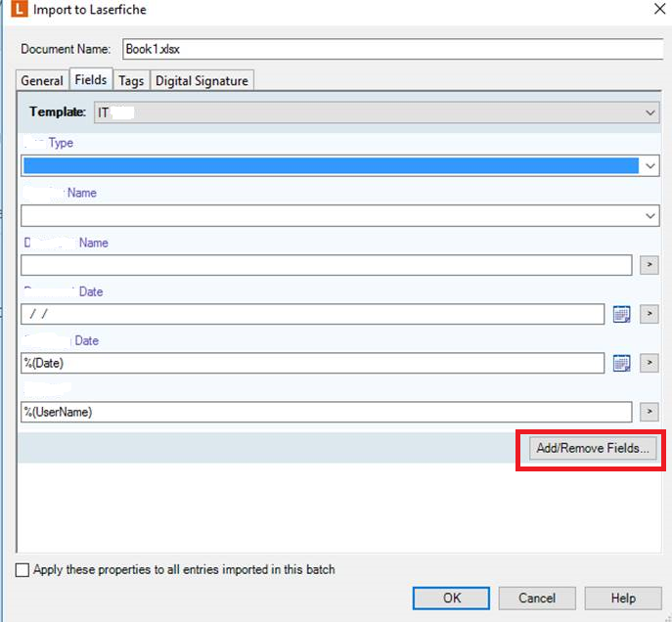Click the Laserfiche logo icon in title bar
Screen dimensions: 672x622
tap(20, 9)
